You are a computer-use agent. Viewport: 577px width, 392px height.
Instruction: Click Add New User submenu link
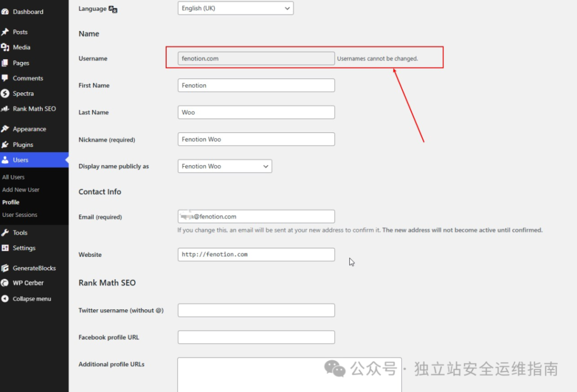pos(21,190)
